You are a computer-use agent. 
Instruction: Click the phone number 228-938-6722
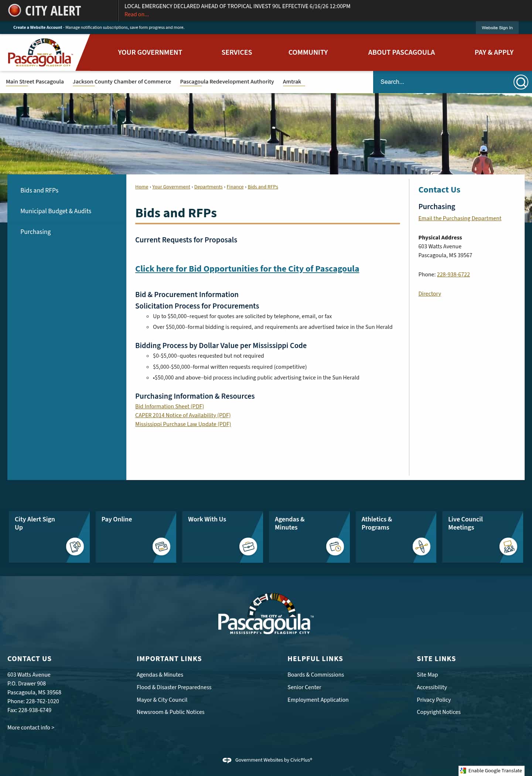(x=453, y=275)
